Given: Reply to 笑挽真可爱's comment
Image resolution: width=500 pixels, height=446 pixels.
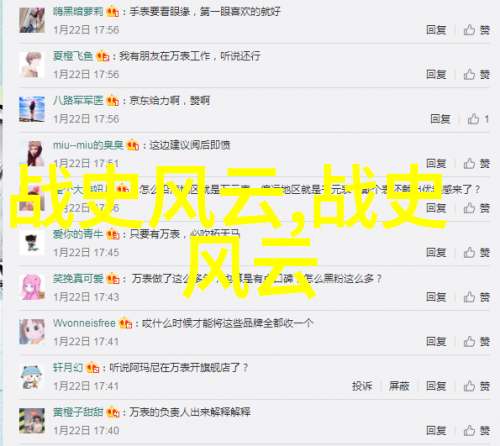Looking at the screenshot, I should (x=436, y=297).
